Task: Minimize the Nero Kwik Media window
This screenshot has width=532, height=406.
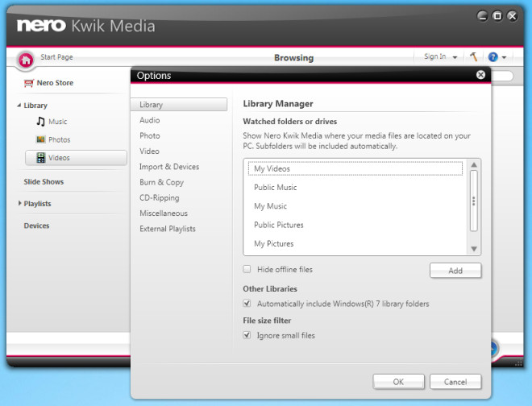Action: pyautogui.click(x=482, y=16)
